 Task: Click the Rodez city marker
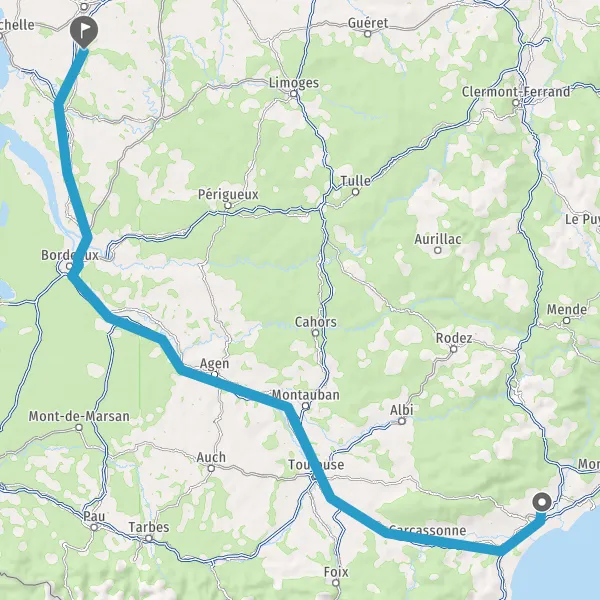pyautogui.click(x=453, y=349)
